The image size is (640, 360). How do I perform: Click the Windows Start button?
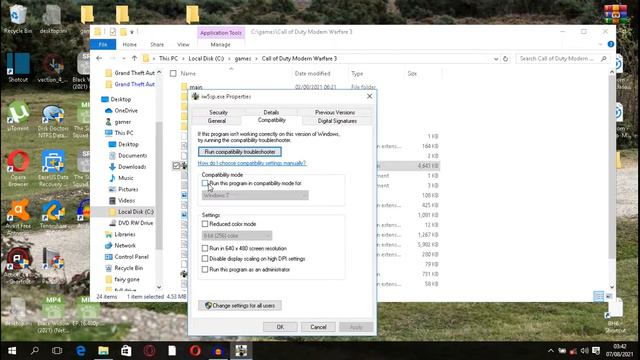[x=12, y=351]
